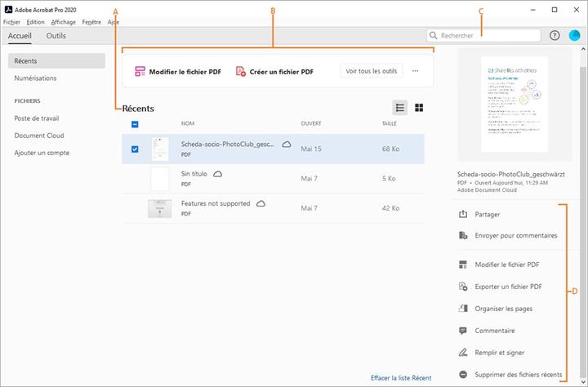The height and width of the screenshot is (387, 588).
Task: Click the Exporter un fichier PDF icon
Action: point(463,287)
